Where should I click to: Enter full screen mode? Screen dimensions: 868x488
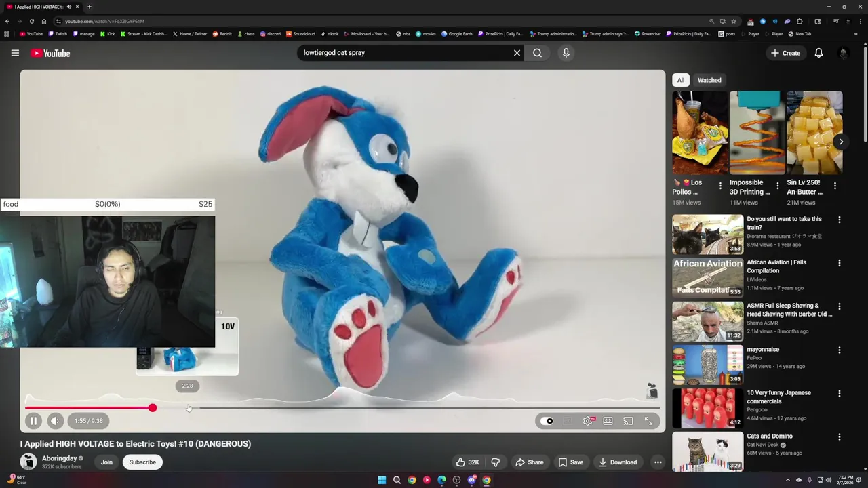coord(649,421)
